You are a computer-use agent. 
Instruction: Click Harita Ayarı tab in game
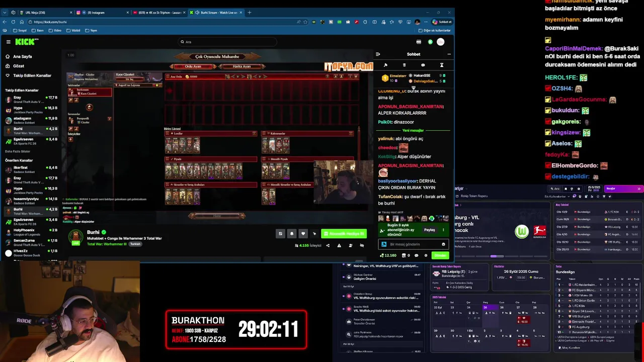tap(242, 66)
